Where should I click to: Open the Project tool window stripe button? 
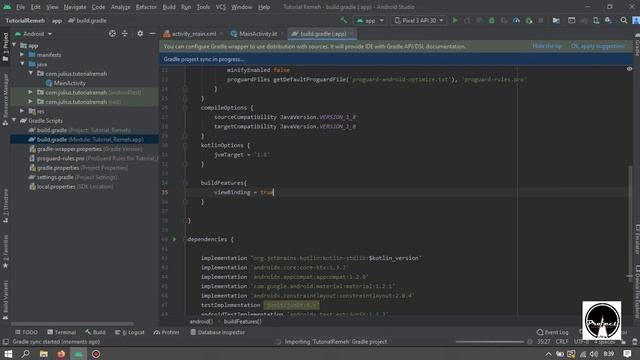click(x=5, y=47)
